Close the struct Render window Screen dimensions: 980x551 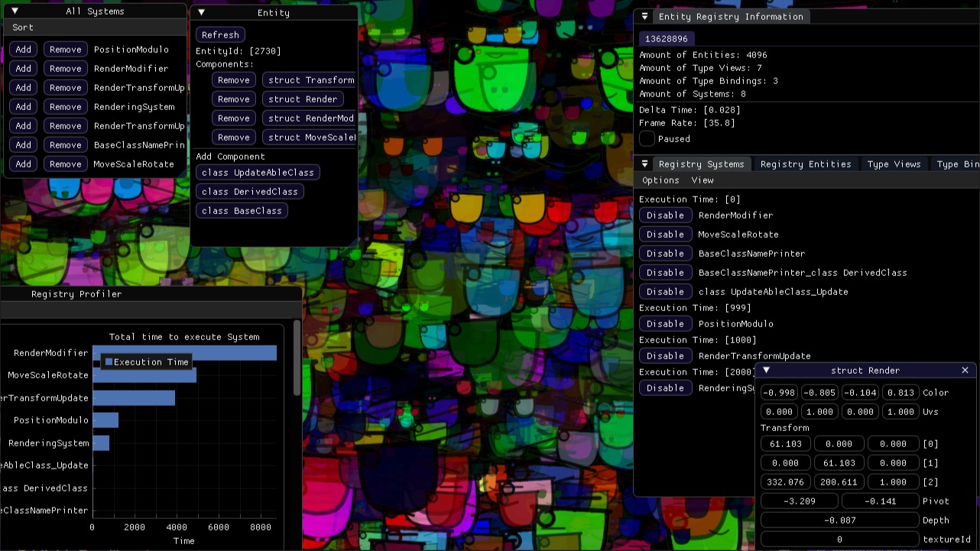965,370
